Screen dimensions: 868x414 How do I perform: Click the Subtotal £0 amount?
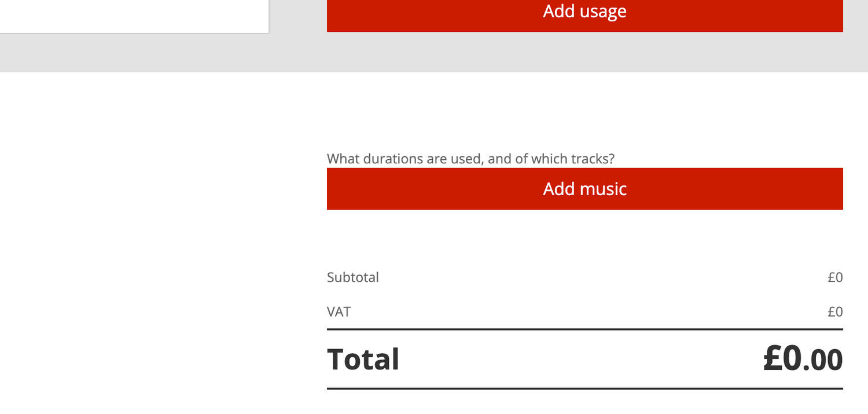click(834, 277)
